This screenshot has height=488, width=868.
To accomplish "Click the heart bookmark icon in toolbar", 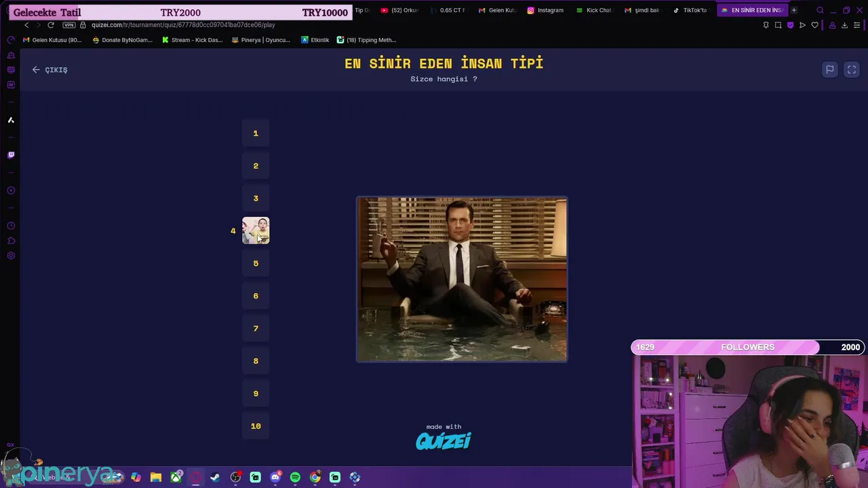I will (x=814, y=25).
